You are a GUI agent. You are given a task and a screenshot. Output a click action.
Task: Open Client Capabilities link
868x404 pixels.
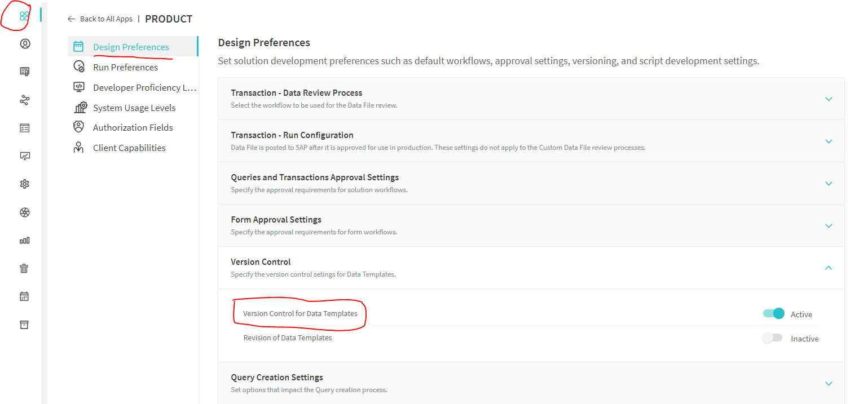pyautogui.click(x=129, y=148)
